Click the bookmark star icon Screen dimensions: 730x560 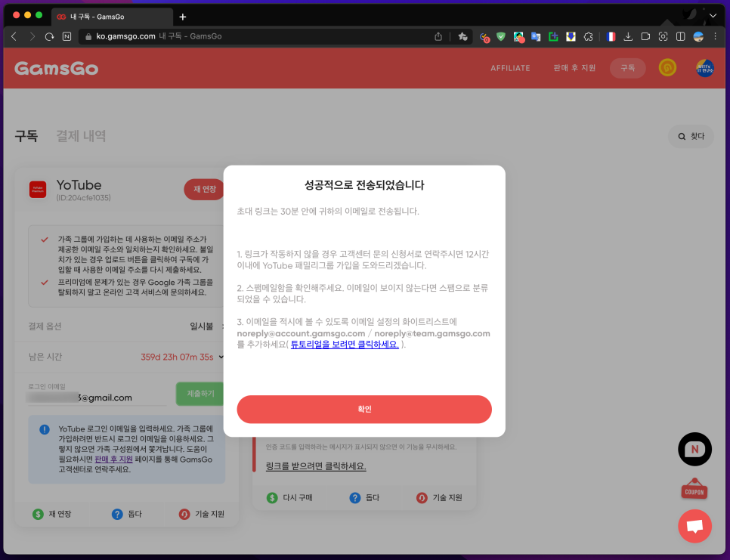click(x=462, y=36)
